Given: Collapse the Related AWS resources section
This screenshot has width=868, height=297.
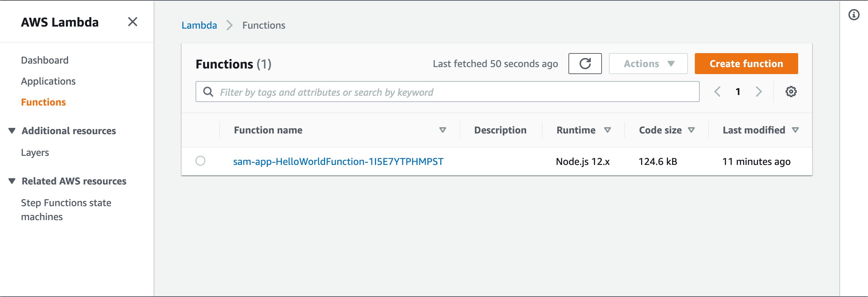Looking at the screenshot, I should pos(12,180).
